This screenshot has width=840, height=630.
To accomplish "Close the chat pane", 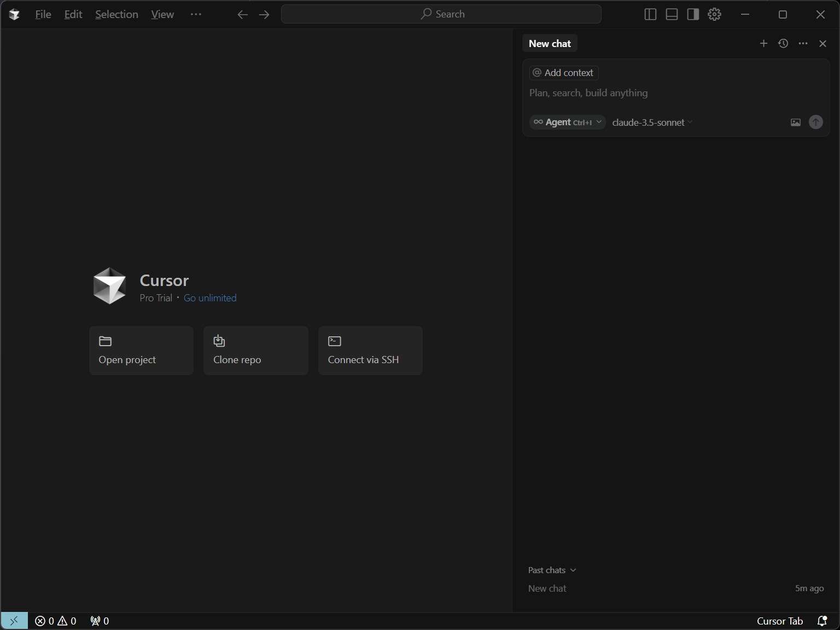I will pos(822,43).
